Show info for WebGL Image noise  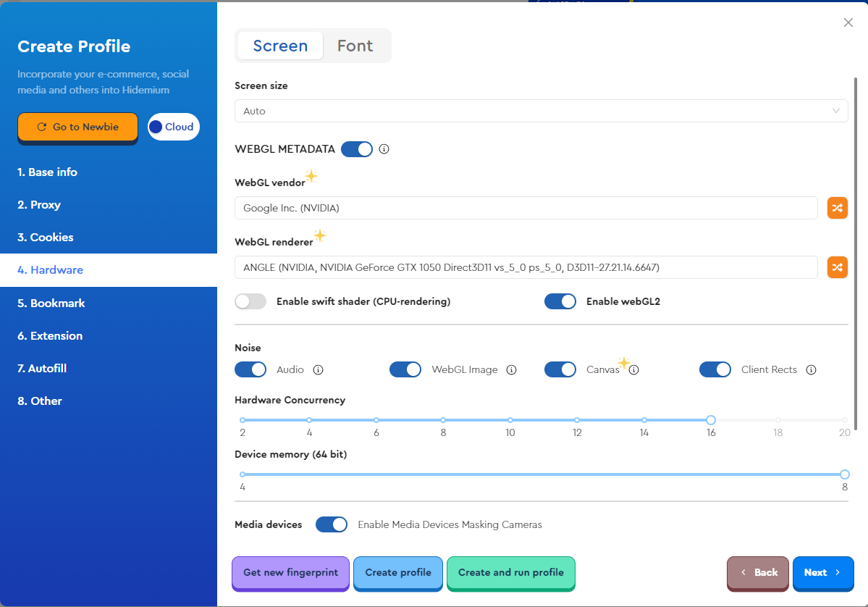pyautogui.click(x=511, y=370)
